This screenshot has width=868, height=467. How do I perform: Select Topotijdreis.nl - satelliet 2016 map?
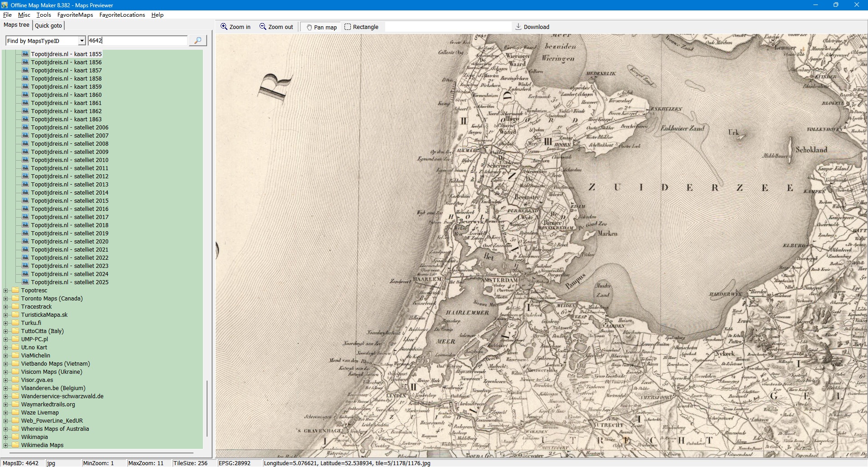(70, 209)
